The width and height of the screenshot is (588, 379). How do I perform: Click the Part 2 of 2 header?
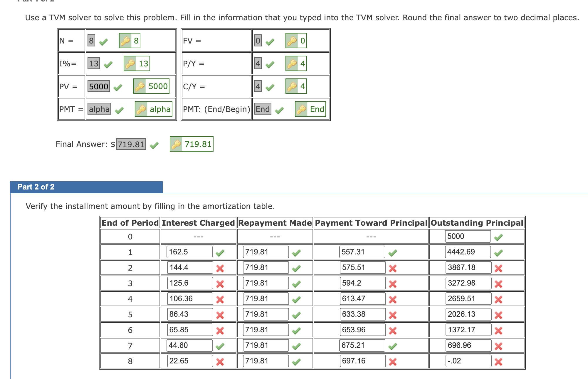(x=86, y=187)
